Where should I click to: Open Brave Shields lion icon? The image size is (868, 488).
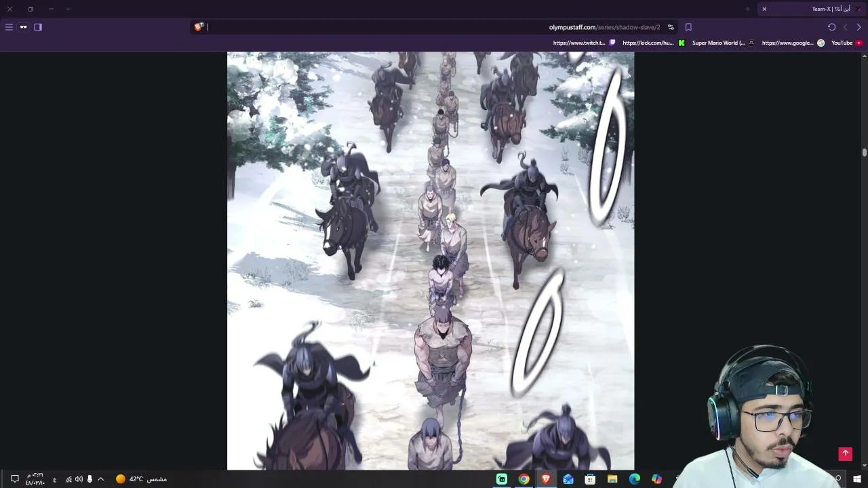(199, 27)
